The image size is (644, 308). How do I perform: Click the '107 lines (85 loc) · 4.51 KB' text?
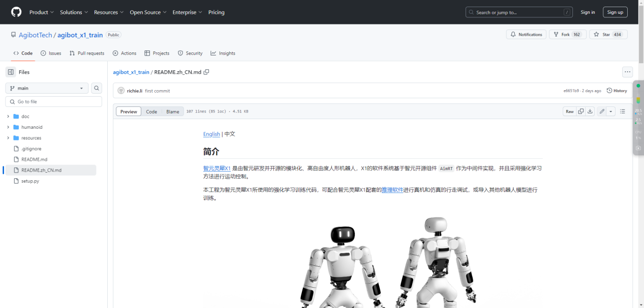[x=217, y=111]
